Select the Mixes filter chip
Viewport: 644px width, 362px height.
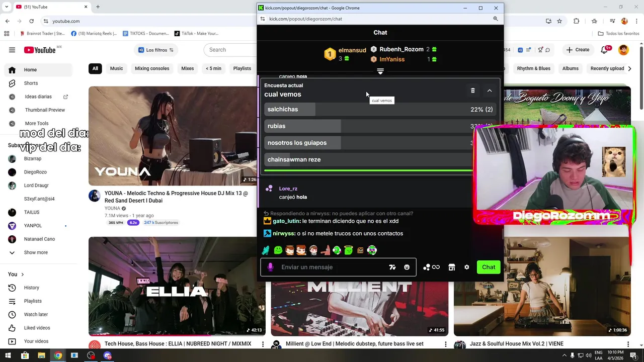coord(188,68)
